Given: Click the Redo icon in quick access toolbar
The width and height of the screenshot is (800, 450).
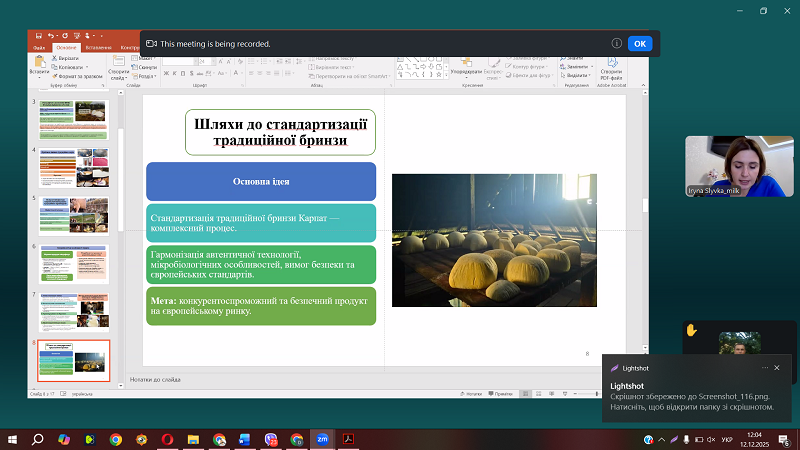Looking at the screenshot, I should tap(65, 36).
